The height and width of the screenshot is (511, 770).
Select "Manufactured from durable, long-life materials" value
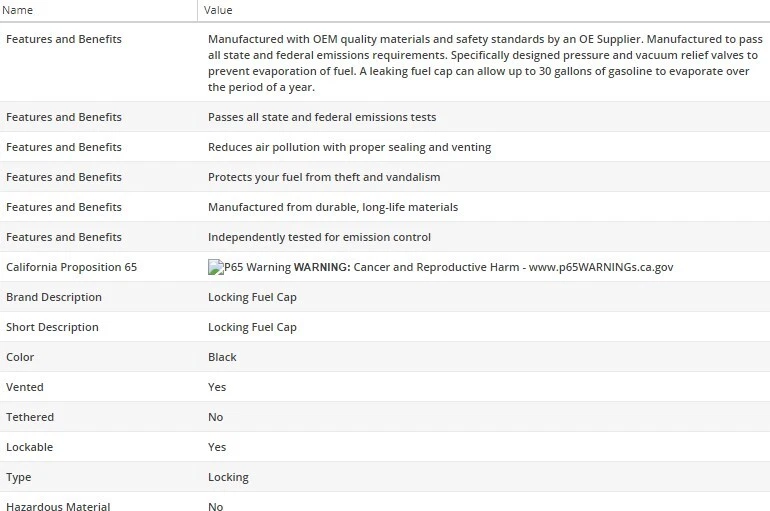coord(333,207)
